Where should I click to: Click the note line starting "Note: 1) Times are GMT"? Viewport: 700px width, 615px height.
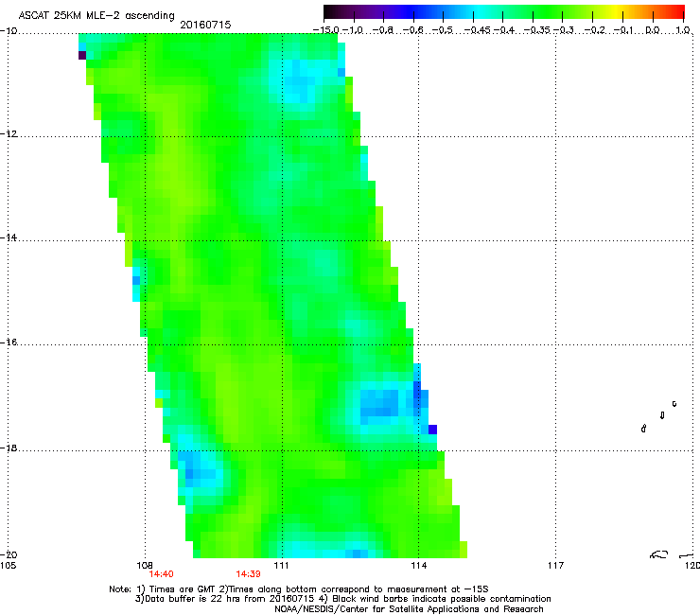[299, 589]
